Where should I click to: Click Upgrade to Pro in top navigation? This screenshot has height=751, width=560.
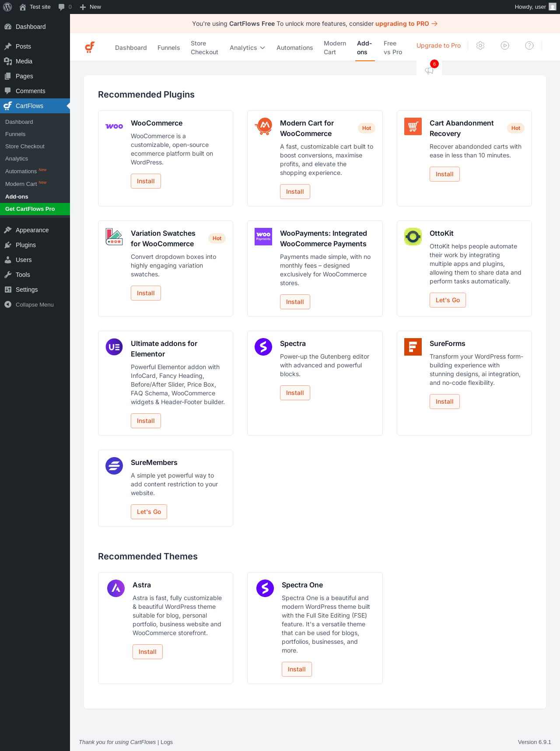tap(438, 45)
